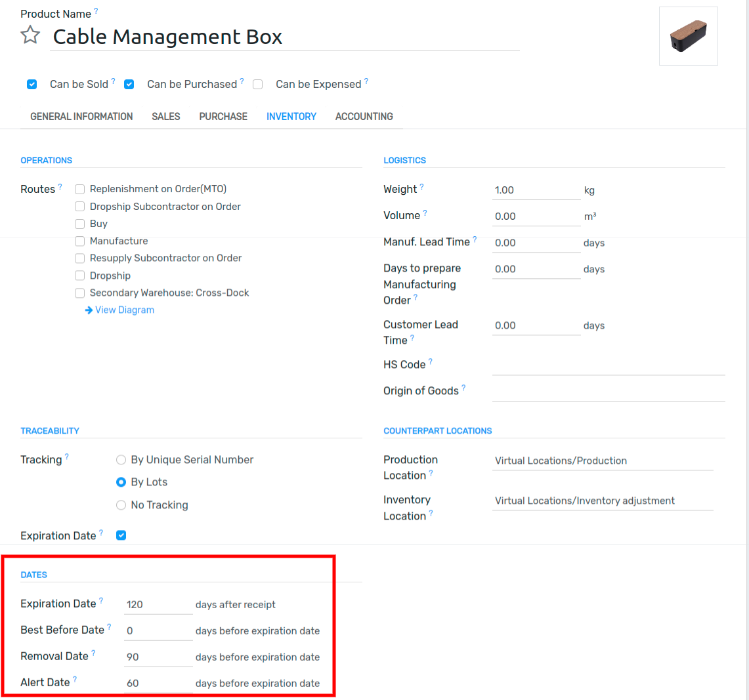Enable Can be Expensed checkbox
The image size is (749, 700).
pos(258,85)
